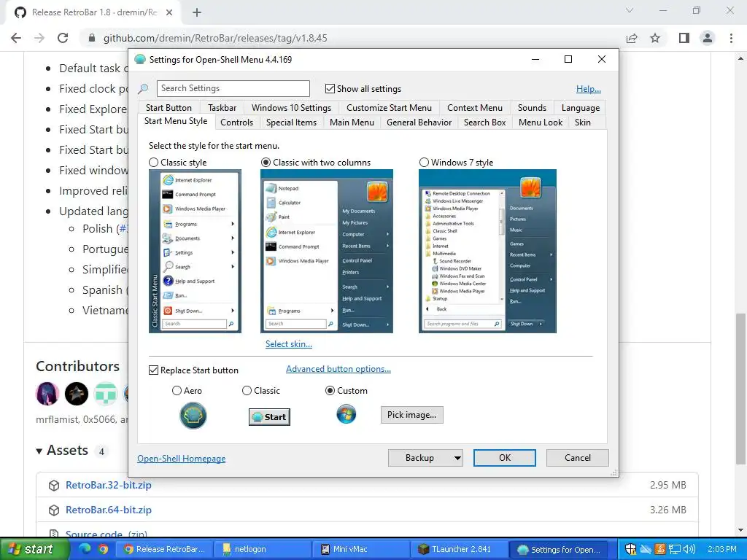Switch to the Skin tab
747x560 pixels.
(583, 122)
